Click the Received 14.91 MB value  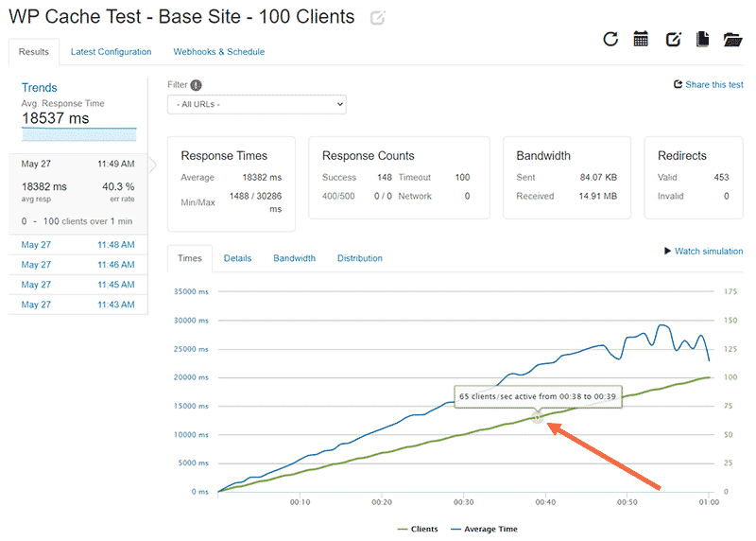click(598, 197)
